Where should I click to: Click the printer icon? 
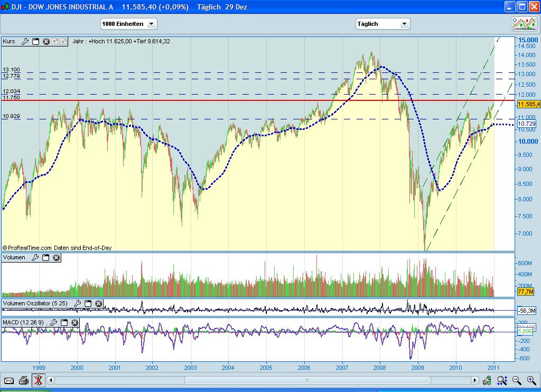click(24, 380)
